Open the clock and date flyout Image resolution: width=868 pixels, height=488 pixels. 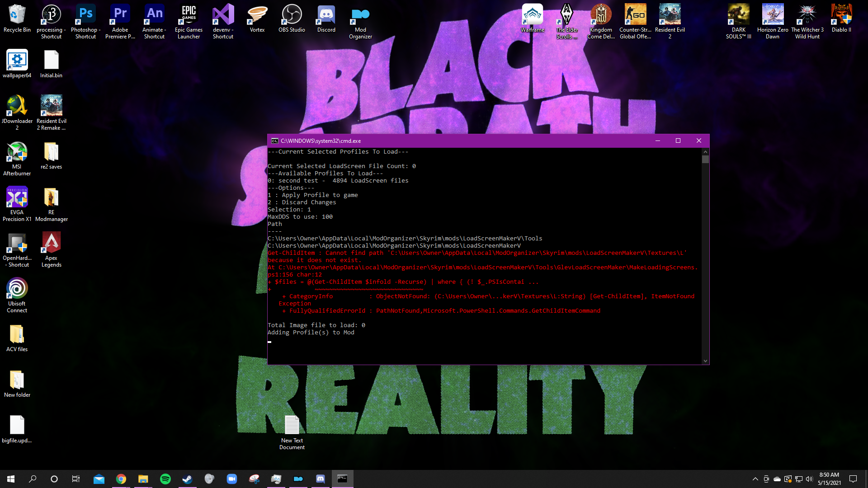829,479
